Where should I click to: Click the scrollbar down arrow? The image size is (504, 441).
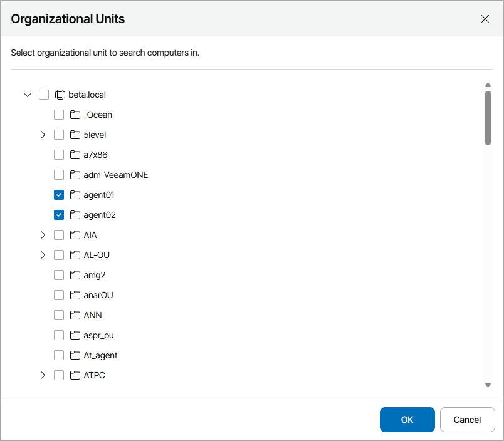click(488, 384)
